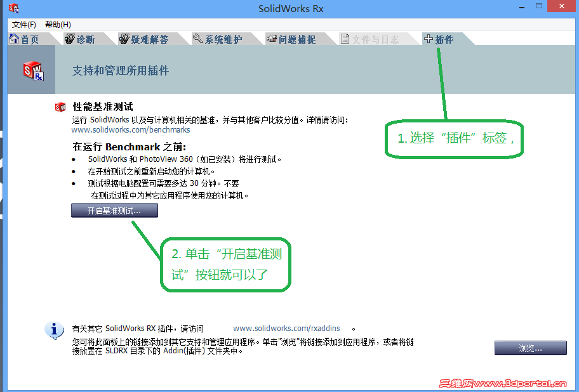Viewport: 579px width, 392px height.
Task: Open the 帮助(H) menu
Action: (58, 25)
